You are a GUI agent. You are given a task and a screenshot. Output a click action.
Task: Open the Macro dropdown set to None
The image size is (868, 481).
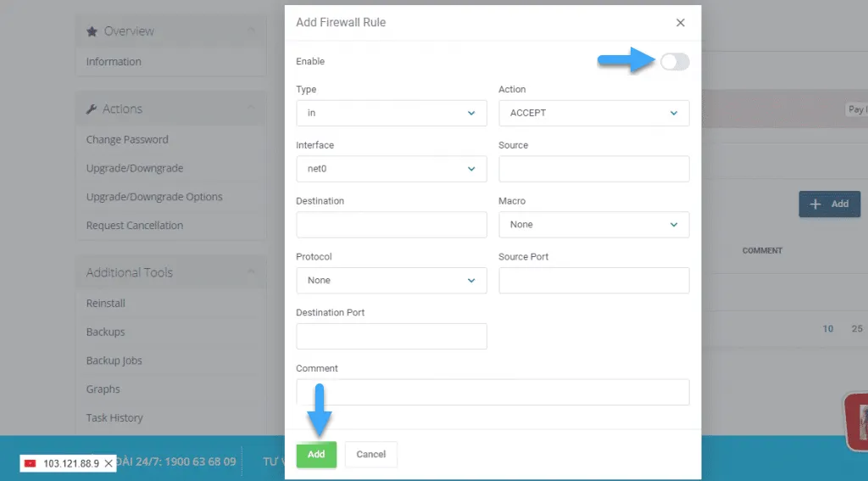coord(594,225)
